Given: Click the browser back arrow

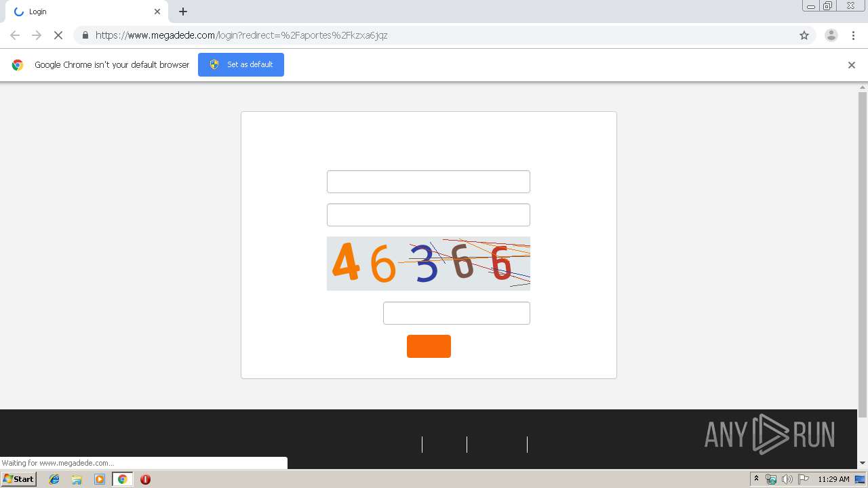Looking at the screenshot, I should pos(15,35).
